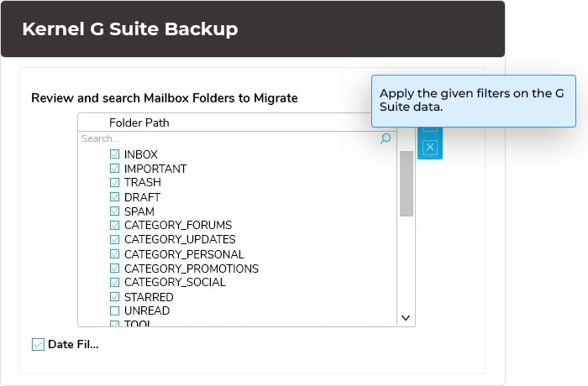Uncheck the IMPORTANT folder checkbox
The height and width of the screenshot is (386, 588).
[x=115, y=169]
